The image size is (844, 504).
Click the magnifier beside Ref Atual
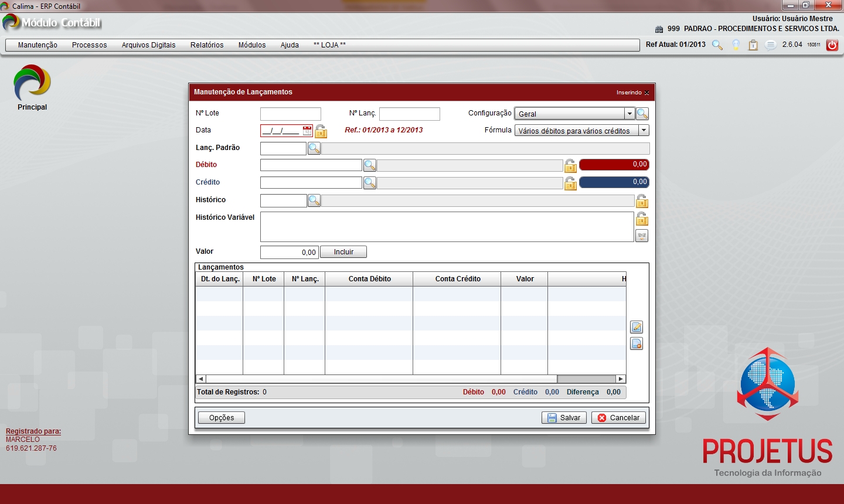pyautogui.click(x=717, y=45)
